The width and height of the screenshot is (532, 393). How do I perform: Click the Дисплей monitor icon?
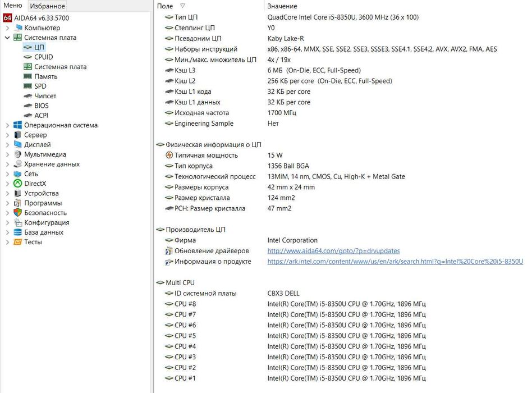coord(17,145)
